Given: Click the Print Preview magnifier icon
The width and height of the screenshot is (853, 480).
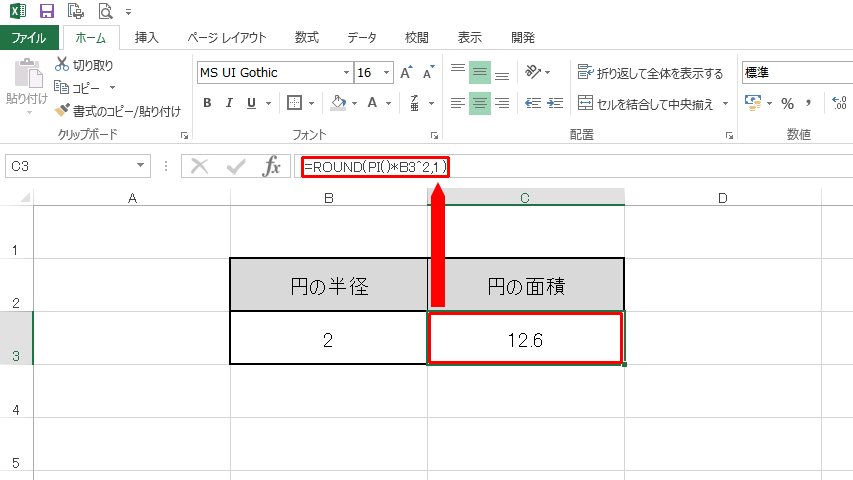Looking at the screenshot, I should (x=104, y=10).
